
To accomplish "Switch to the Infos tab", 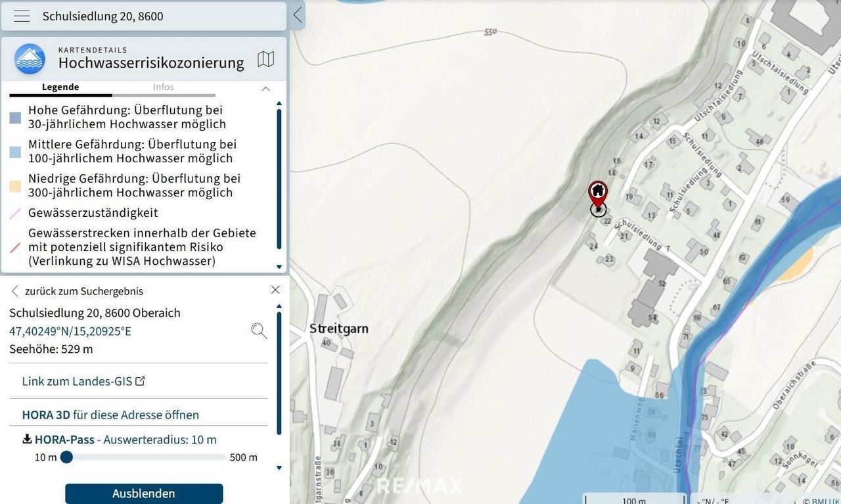I will pyautogui.click(x=164, y=87).
